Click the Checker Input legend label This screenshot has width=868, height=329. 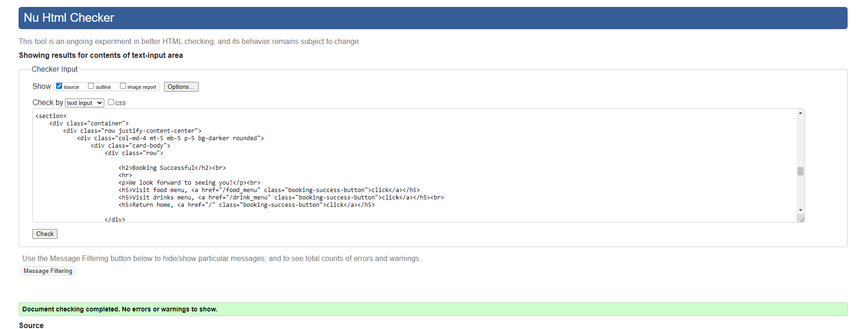55,69
